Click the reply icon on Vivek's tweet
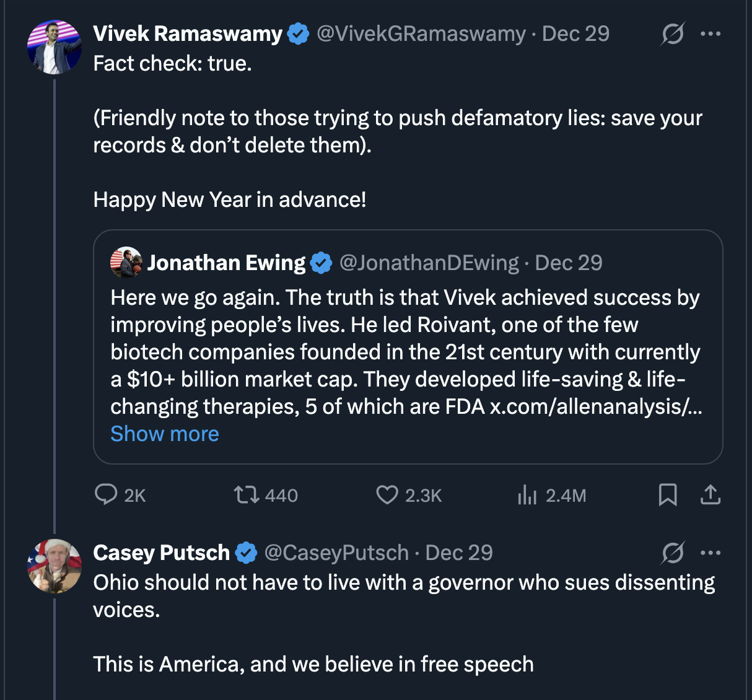 click(x=106, y=495)
